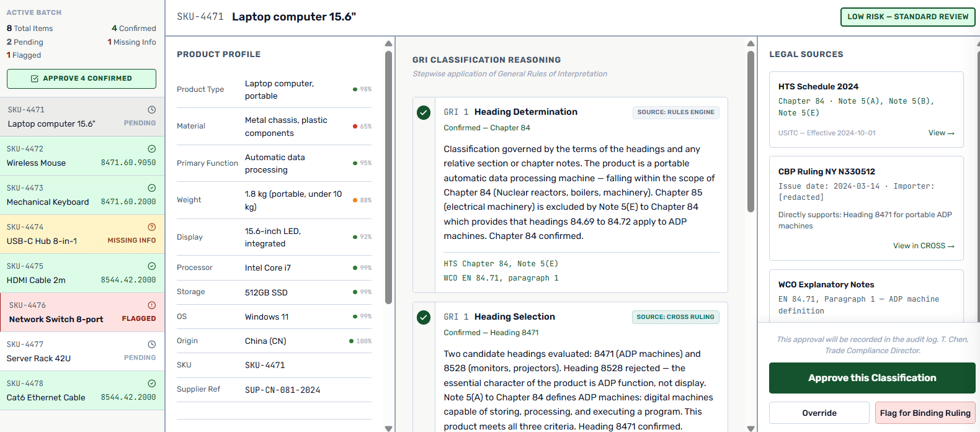Viewport: 980px width, 432px height.
Task: Flag item for Binding Ruling
Action: (x=925, y=413)
